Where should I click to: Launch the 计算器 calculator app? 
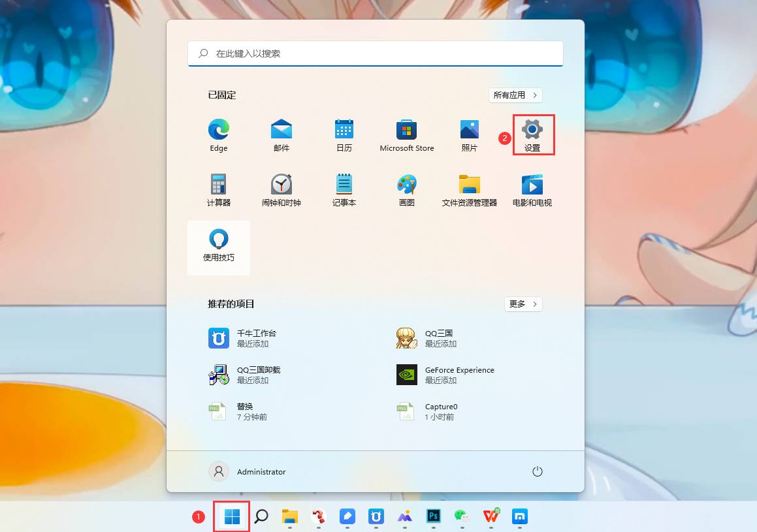[x=218, y=190]
